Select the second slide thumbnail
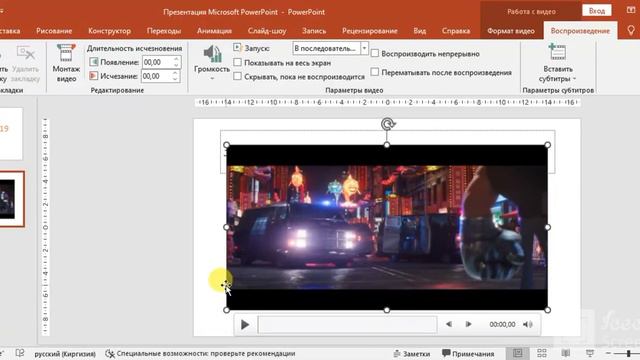The image size is (640, 360). pyautogui.click(x=11, y=199)
